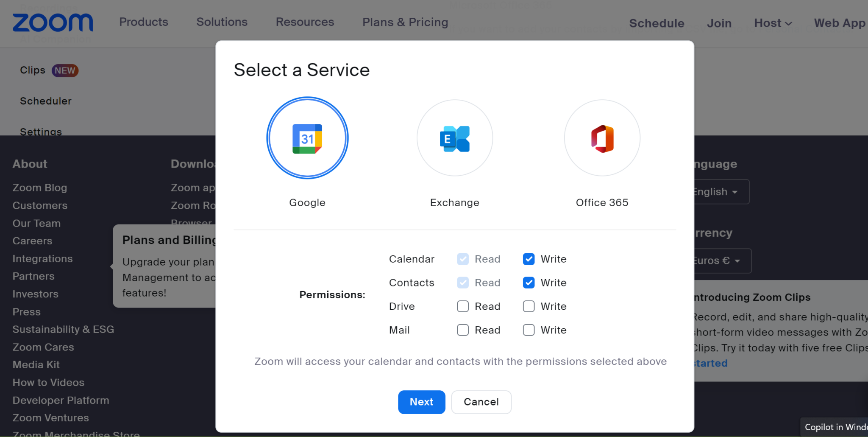The height and width of the screenshot is (437, 868).
Task: Enable Drive Read permission
Action: point(463,306)
